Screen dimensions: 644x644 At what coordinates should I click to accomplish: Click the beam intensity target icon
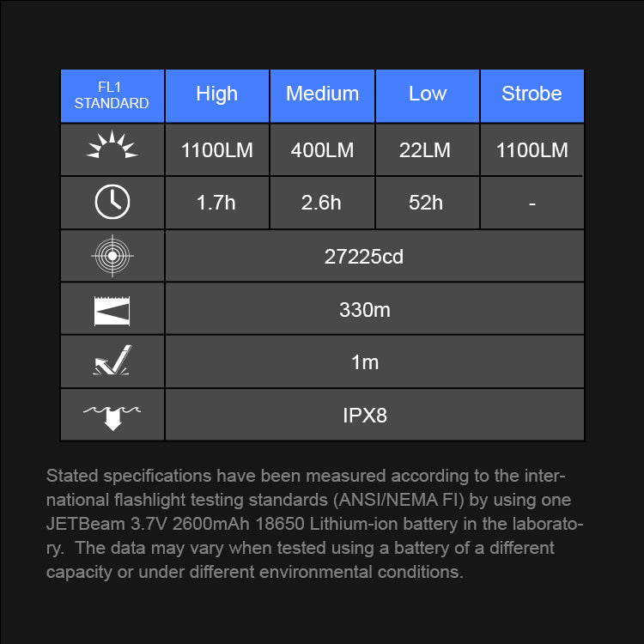pyautogui.click(x=112, y=256)
